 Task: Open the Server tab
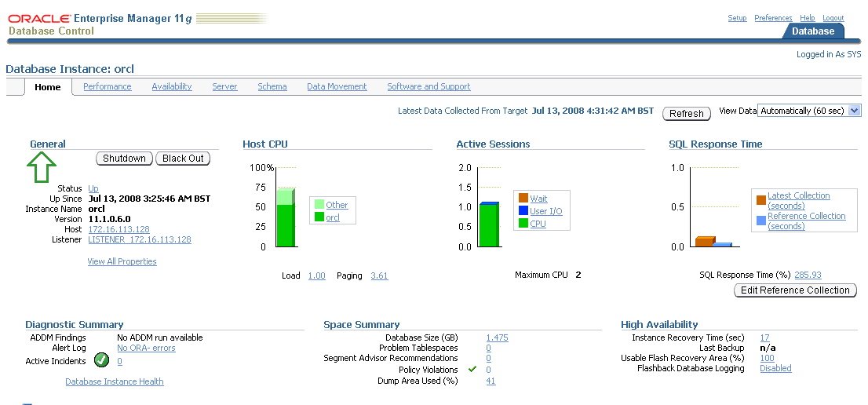(224, 86)
